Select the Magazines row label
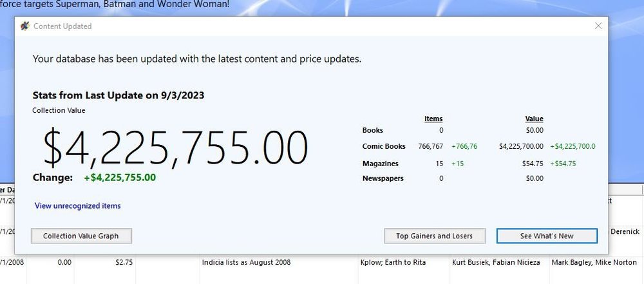 pyautogui.click(x=381, y=164)
